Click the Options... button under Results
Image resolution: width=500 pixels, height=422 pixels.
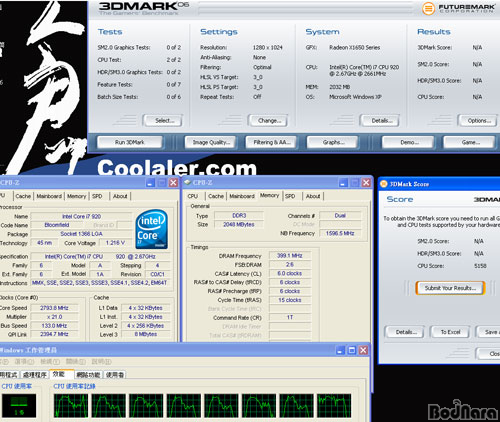(x=478, y=120)
